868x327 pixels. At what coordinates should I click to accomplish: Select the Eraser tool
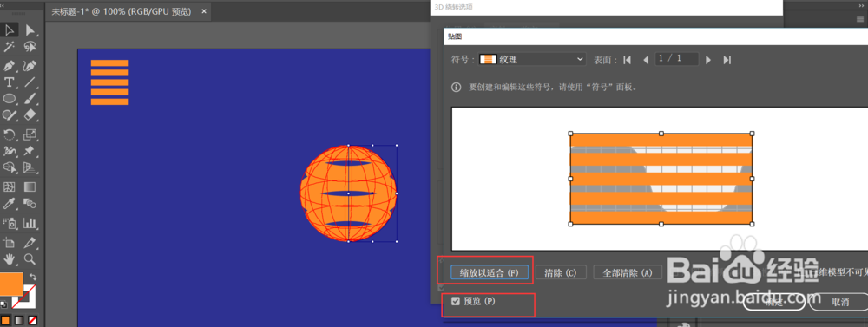click(30, 114)
